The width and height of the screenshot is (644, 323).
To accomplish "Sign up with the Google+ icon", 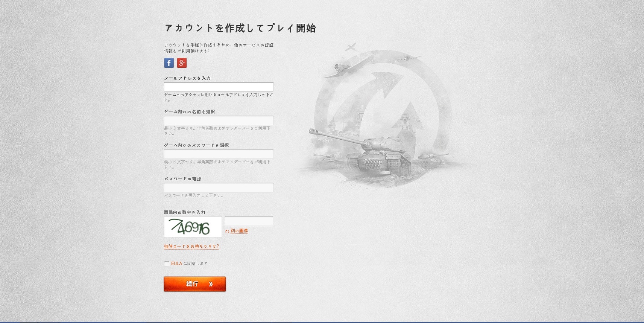I will click(x=182, y=63).
